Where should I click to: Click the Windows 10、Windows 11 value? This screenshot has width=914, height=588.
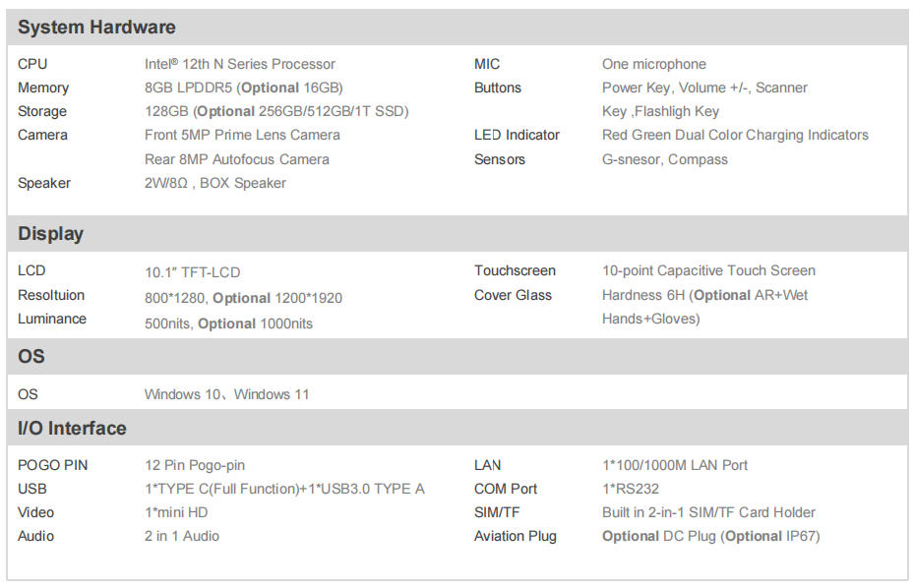click(227, 394)
